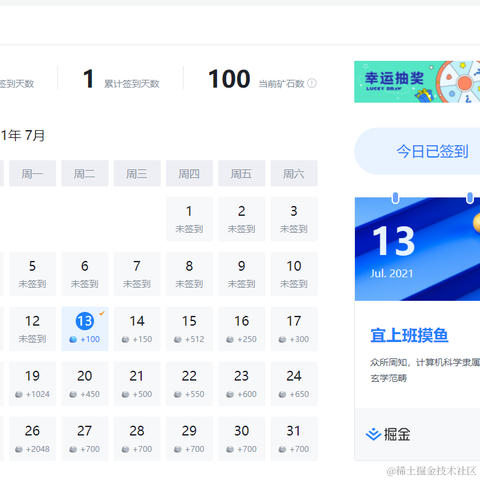
Task: Click the ore icon beside +250
Action: pos(230,339)
